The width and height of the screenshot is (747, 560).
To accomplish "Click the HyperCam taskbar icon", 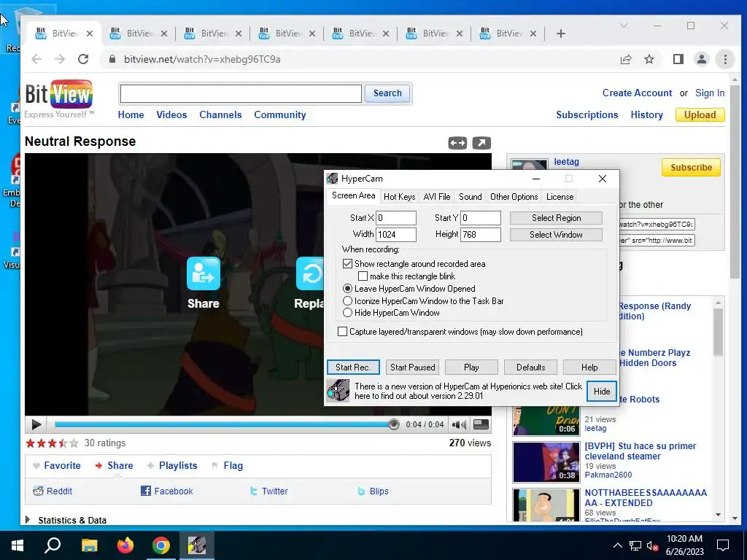I will (x=197, y=545).
